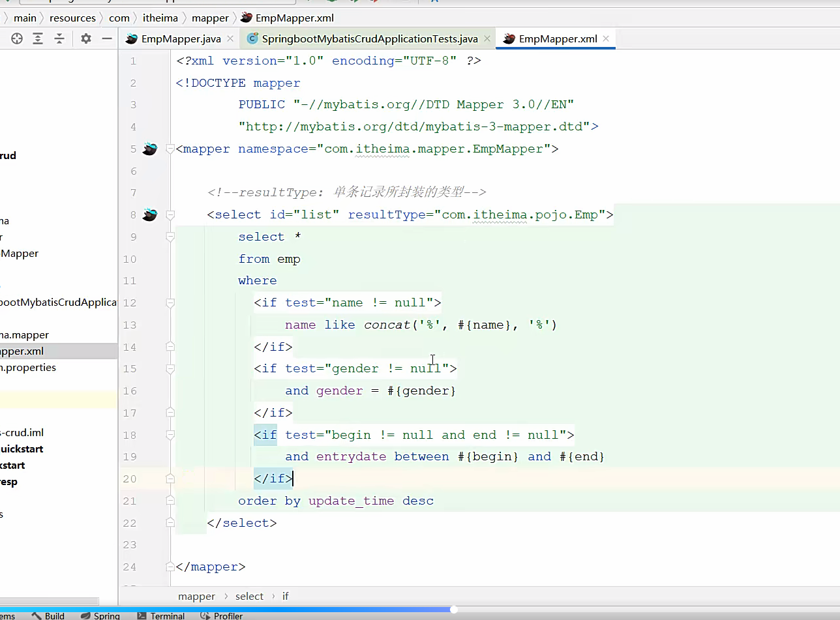Screen dimensions: 840x620
Task: Click the resultType comment on line 7
Action: [347, 192]
